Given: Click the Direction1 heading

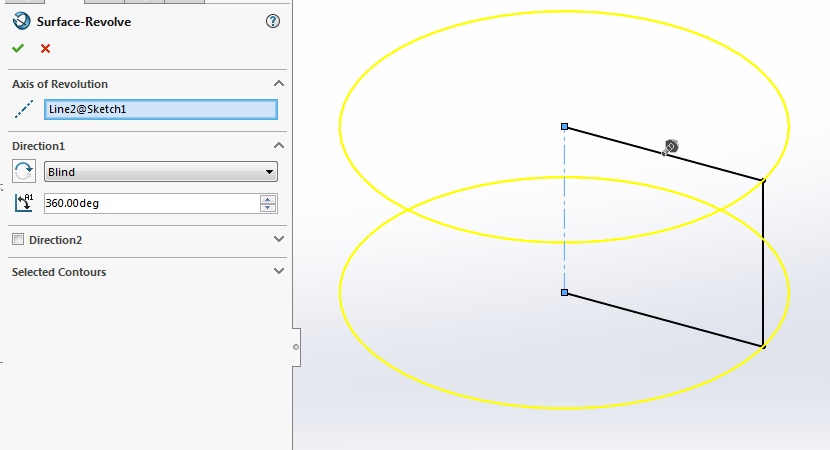Looking at the screenshot, I should (x=38, y=146).
